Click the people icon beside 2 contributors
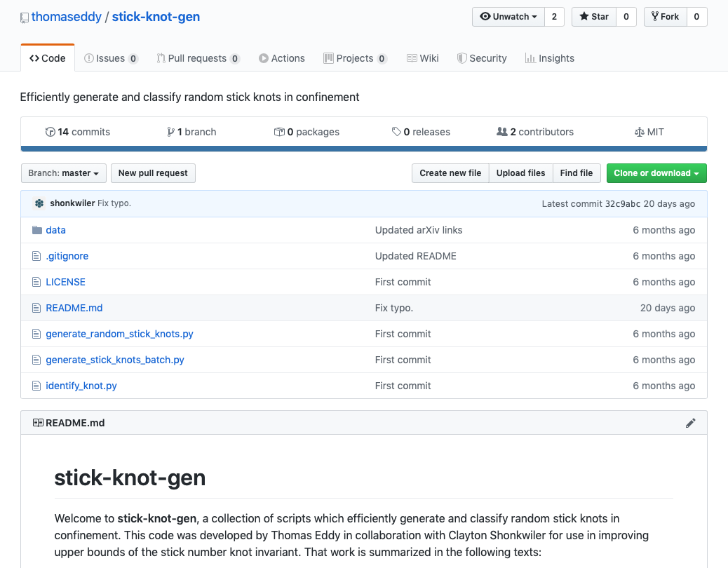Screen dimensions: 728x568 coord(502,132)
